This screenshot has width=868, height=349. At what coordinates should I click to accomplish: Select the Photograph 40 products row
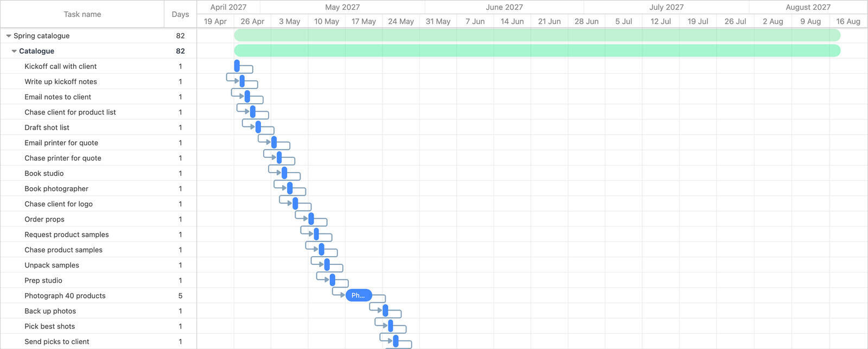point(98,296)
